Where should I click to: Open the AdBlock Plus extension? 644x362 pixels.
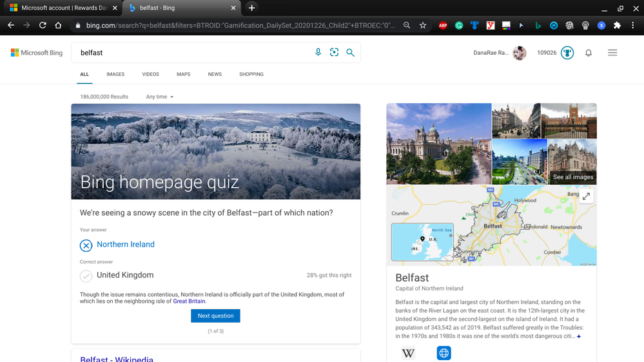[x=443, y=26]
